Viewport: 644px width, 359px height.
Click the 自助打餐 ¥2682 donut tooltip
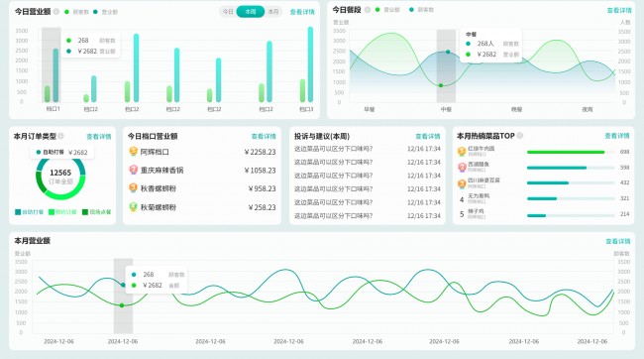[62, 152]
